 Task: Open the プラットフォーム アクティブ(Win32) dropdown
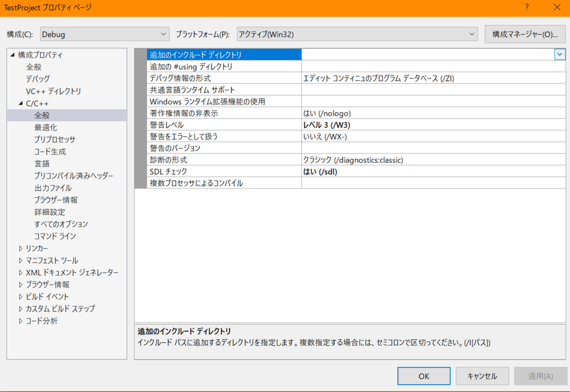(357, 34)
